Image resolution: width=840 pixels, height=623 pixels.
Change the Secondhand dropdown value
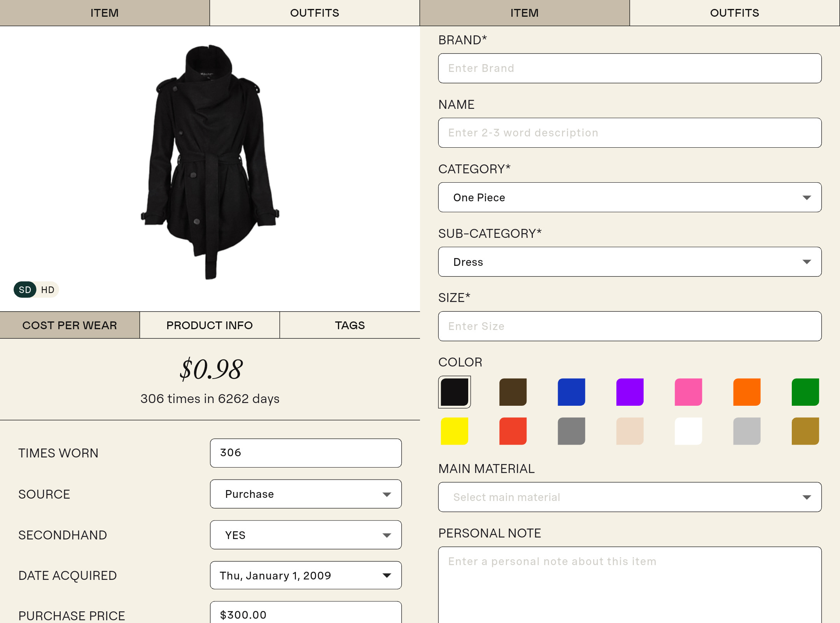click(x=306, y=535)
